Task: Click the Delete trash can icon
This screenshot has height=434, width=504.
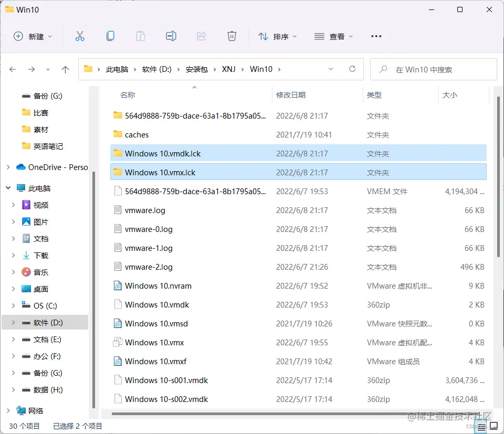Action: click(232, 36)
